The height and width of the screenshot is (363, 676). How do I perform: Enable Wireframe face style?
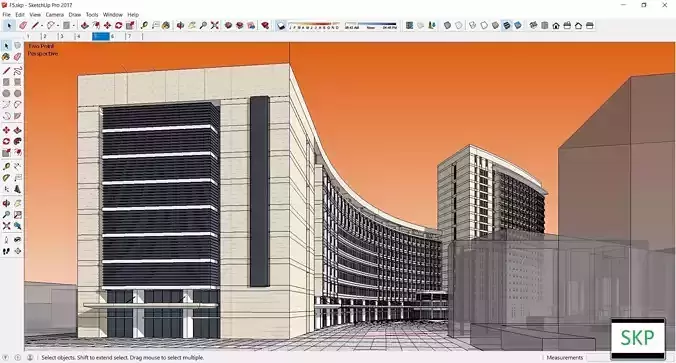click(473, 25)
